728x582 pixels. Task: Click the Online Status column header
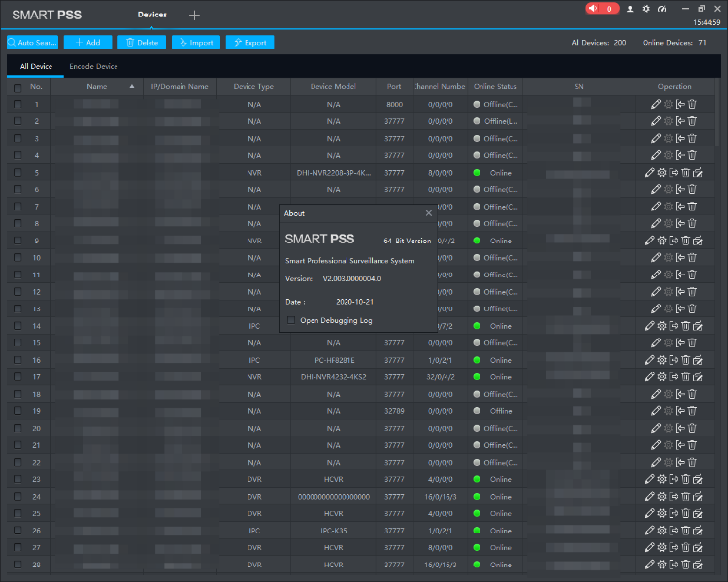point(495,86)
